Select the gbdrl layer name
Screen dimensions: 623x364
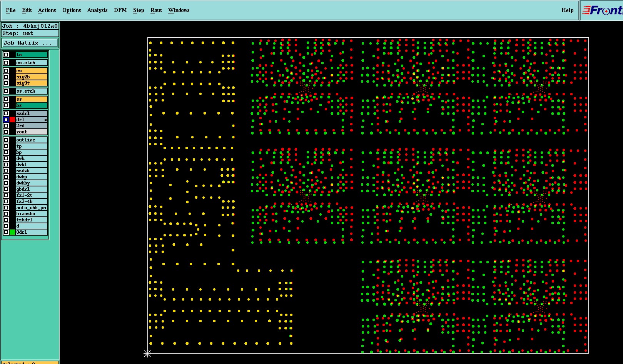(32, 189)
